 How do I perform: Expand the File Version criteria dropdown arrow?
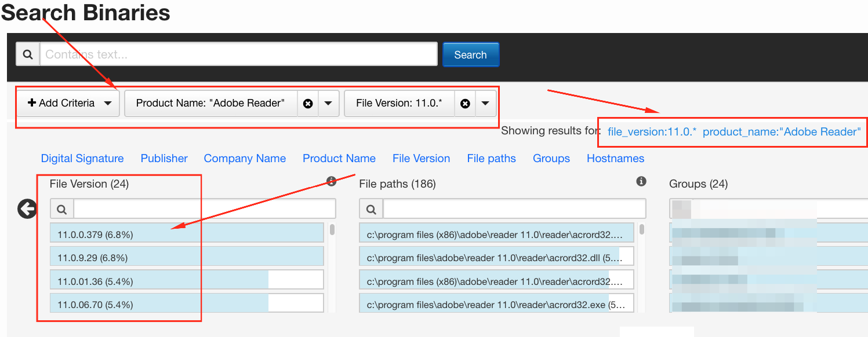click(x=485, y=103)
